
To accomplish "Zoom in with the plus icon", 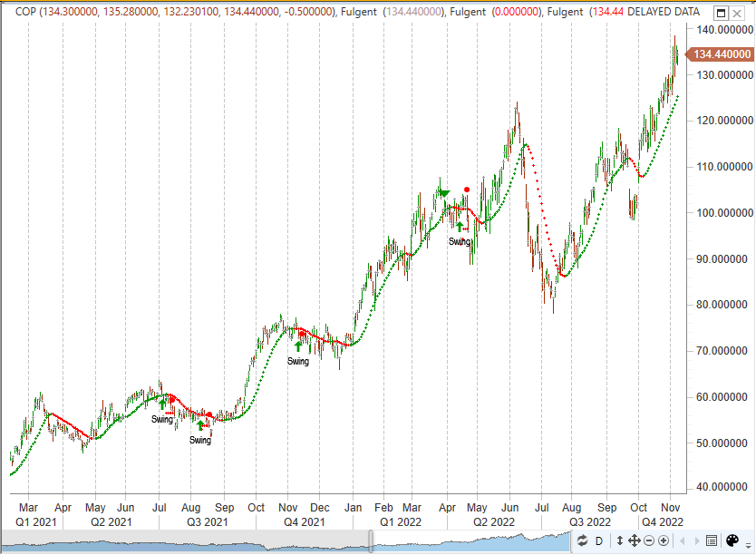I will pos(664,540).
